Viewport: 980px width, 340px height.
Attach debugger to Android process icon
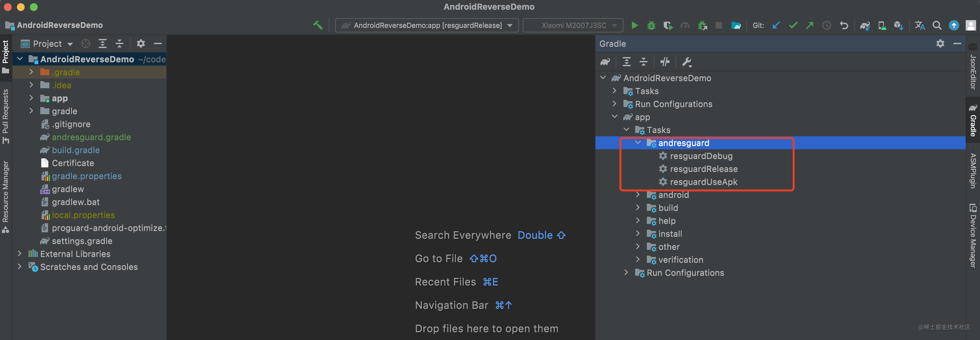702,25
